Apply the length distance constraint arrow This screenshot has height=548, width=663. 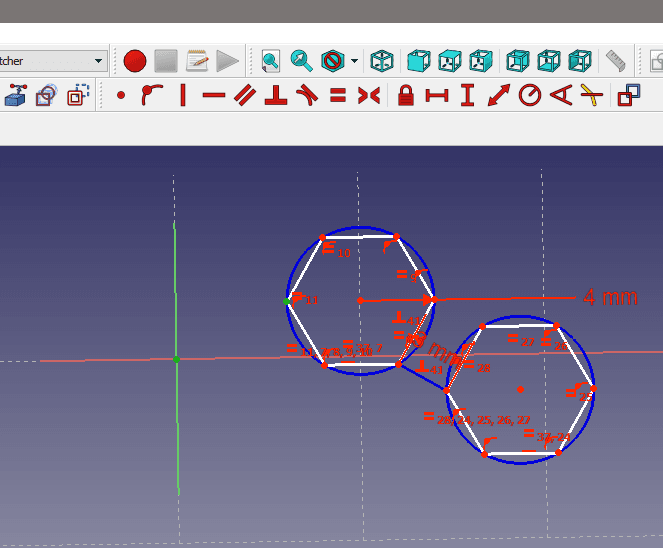pyautogui.click(x=499, y=95)
